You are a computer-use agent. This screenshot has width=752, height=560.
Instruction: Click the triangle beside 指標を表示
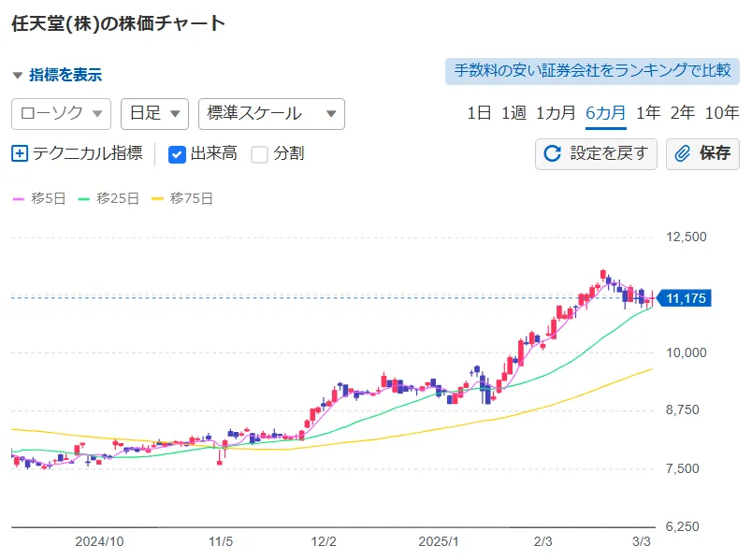click(18, 76)
